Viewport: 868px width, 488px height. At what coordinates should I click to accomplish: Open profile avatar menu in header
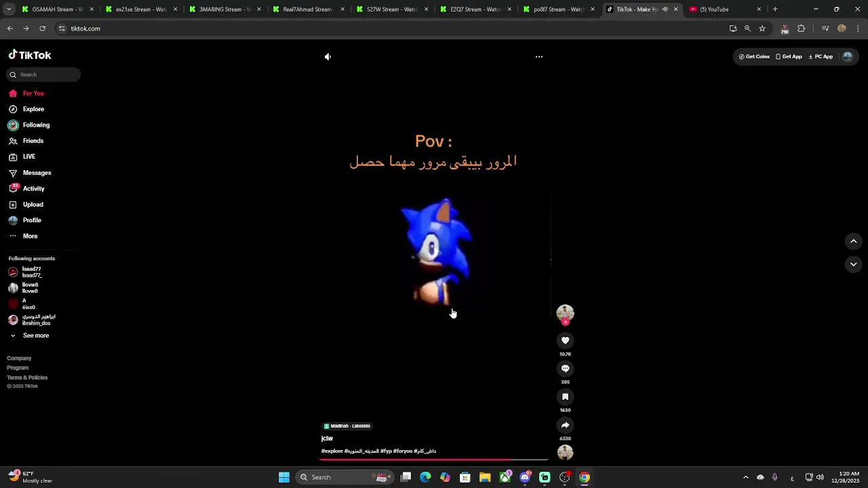click(x=848, y=57)
